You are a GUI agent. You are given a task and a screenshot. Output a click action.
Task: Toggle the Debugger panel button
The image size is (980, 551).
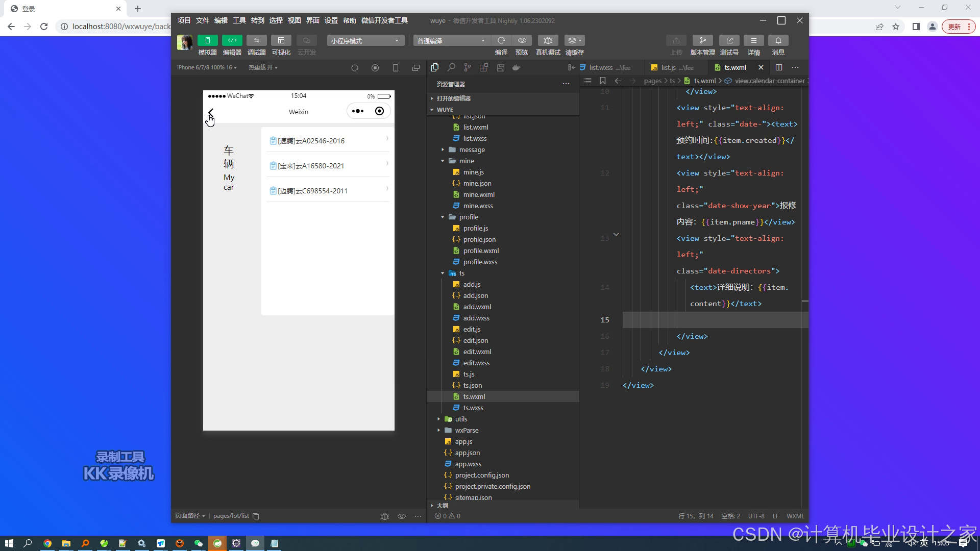[x=256, y=40]
